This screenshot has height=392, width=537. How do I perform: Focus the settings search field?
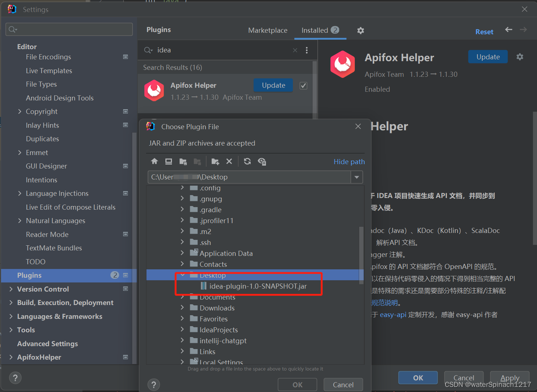[x=69, y=29]
